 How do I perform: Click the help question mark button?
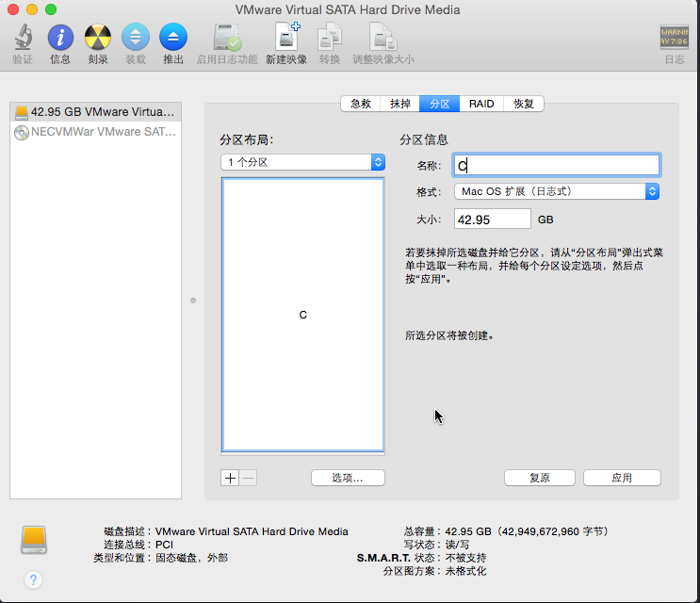[x=33, y=579]
